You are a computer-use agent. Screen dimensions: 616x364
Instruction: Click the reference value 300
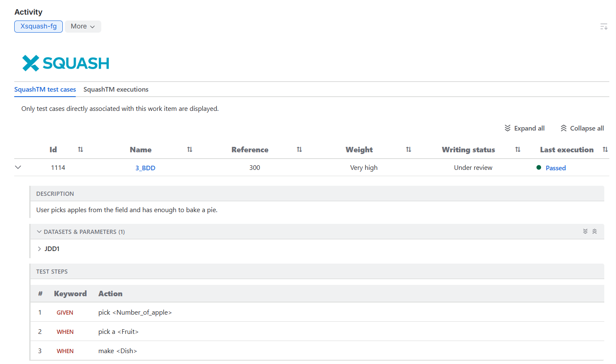pos(255,167)
